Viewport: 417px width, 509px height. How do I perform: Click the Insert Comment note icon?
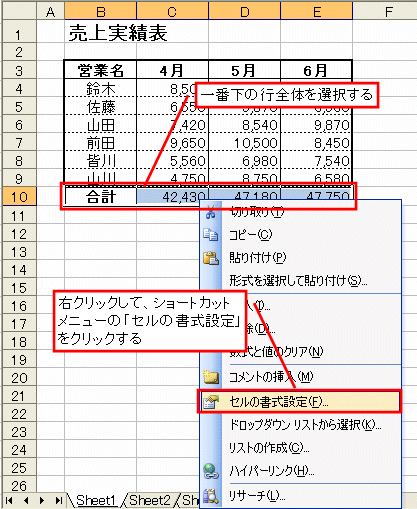point(211,377)
